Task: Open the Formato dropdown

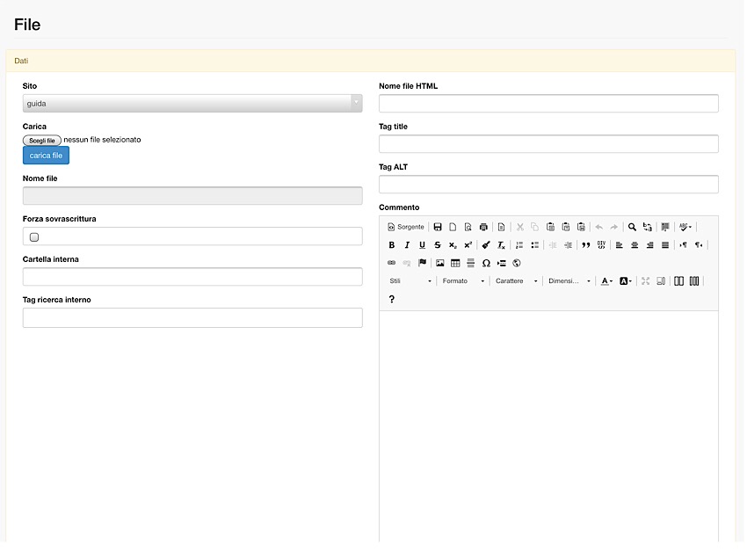Action: pyautogui.click(x=463, y=281)
